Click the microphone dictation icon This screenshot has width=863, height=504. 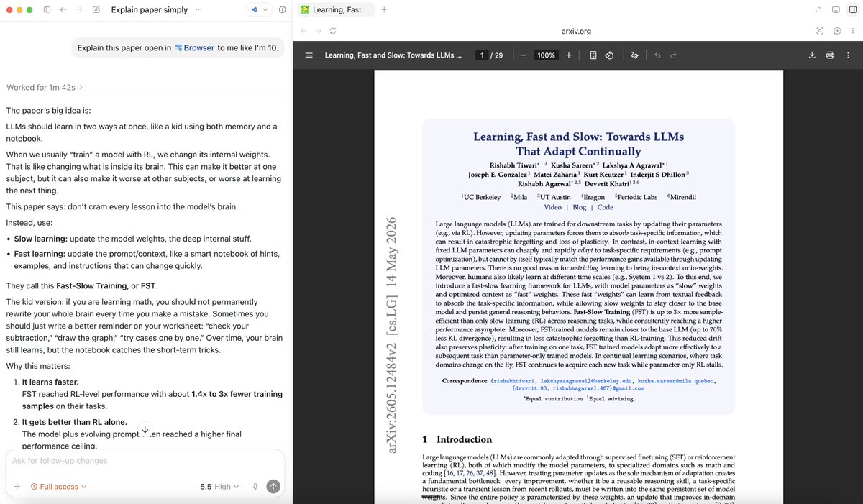pyautogui.click(x=255, y=487)
